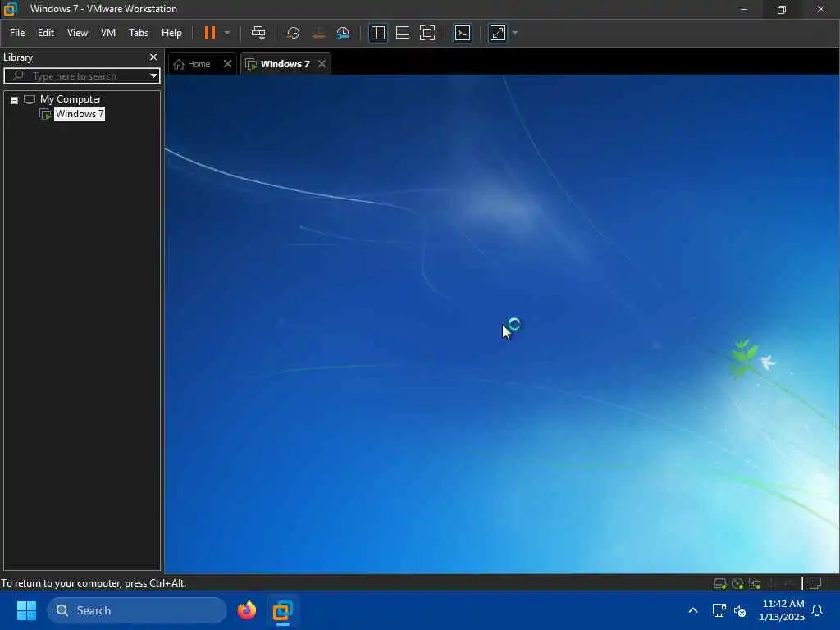The width and height of the screenshot is (840, 630).
Task: Open the VM menu
Action: click(108, 33)
